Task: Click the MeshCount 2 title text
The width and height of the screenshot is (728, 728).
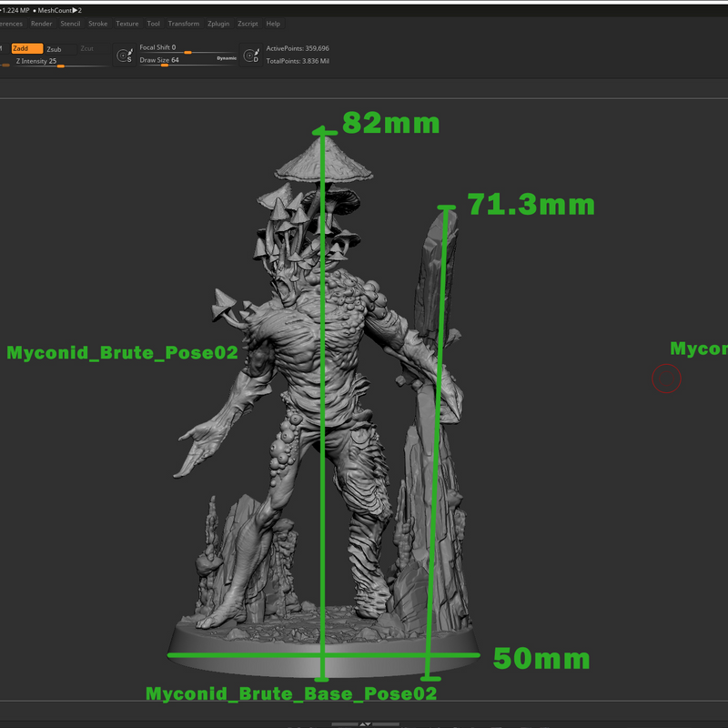Action: [59, 10]
